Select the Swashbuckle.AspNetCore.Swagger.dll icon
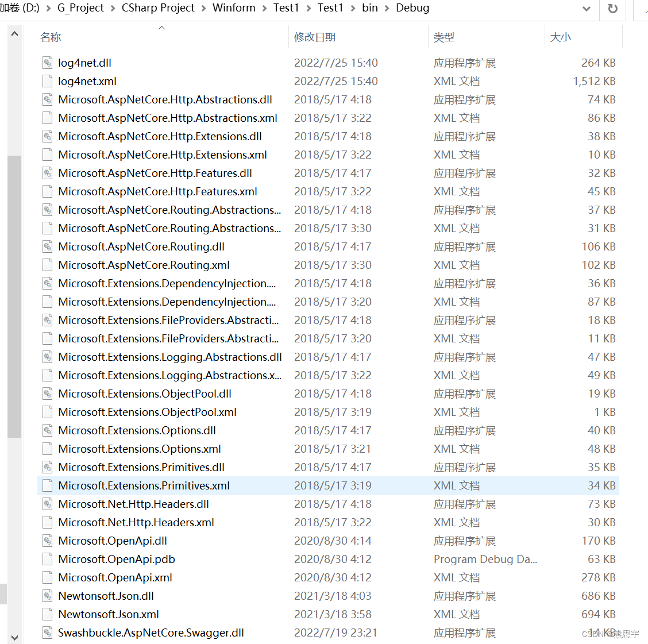648x644 pixels. tap(48, 633)
